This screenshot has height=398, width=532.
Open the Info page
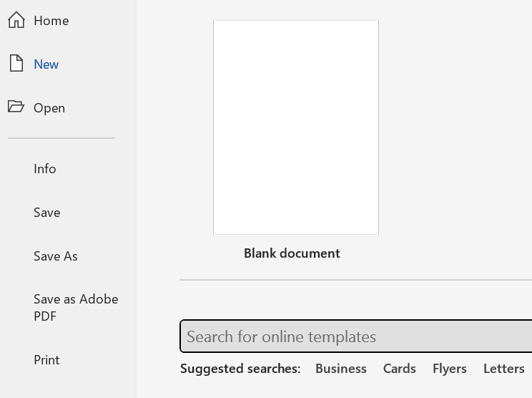pos(45,169)
